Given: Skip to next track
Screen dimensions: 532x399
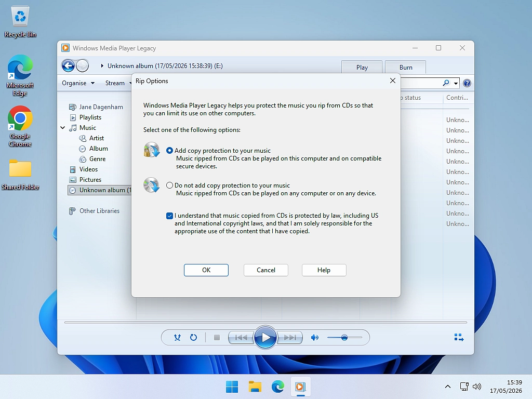Looking at the screenshot, I should 290,338.
